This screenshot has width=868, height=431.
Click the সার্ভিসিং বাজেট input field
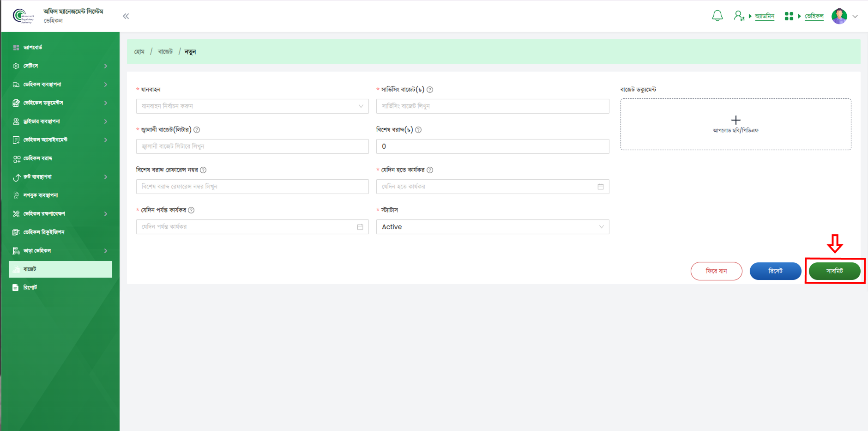click(492, 106)
